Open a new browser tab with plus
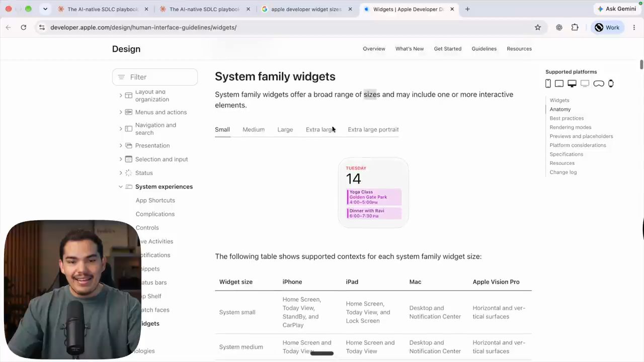Screen dimensions: 644x362 point(467,9)
